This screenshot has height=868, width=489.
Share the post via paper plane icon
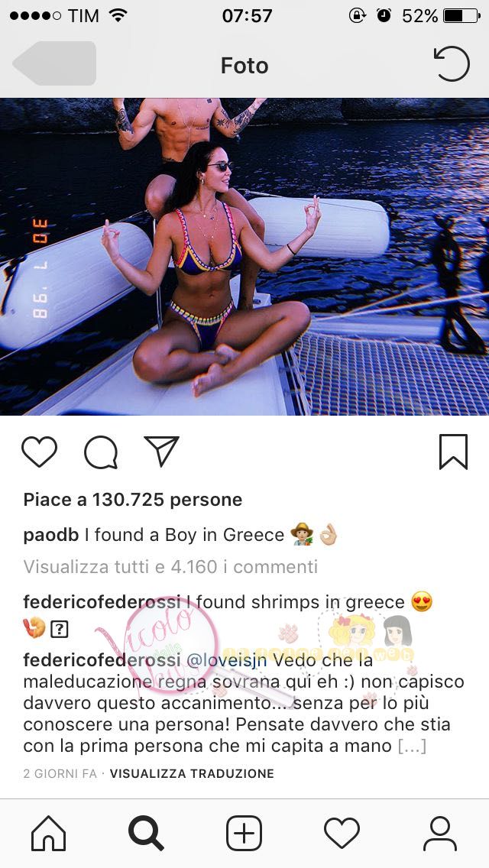161,451
